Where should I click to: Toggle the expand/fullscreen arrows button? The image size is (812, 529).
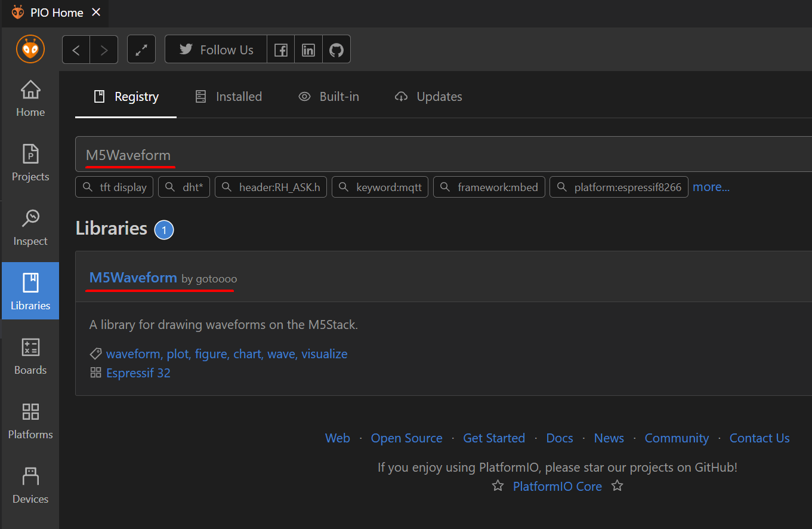pyautogui.click(x=141, y=50)
